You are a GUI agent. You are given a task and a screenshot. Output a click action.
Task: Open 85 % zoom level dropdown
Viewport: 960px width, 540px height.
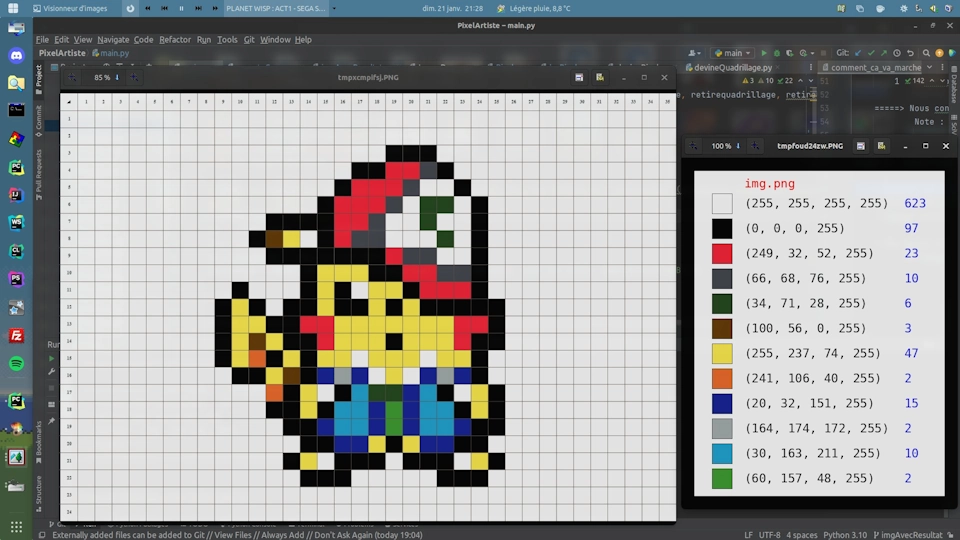click(107, 78)
